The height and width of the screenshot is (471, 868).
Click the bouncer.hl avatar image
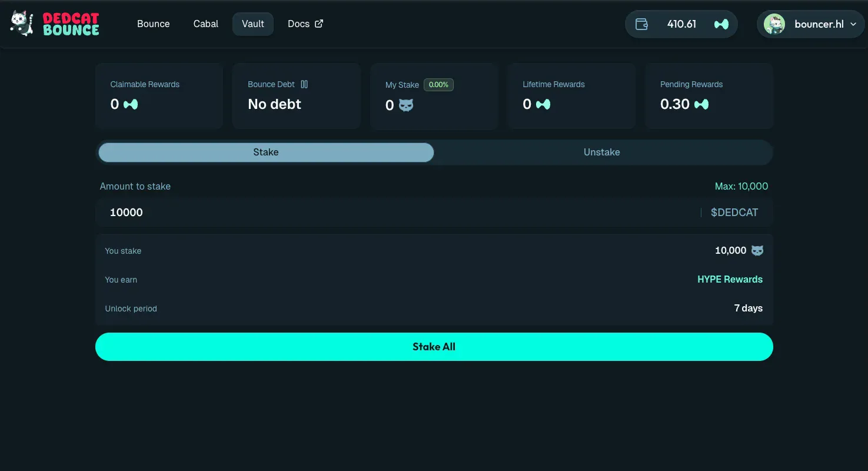(774, 24)
